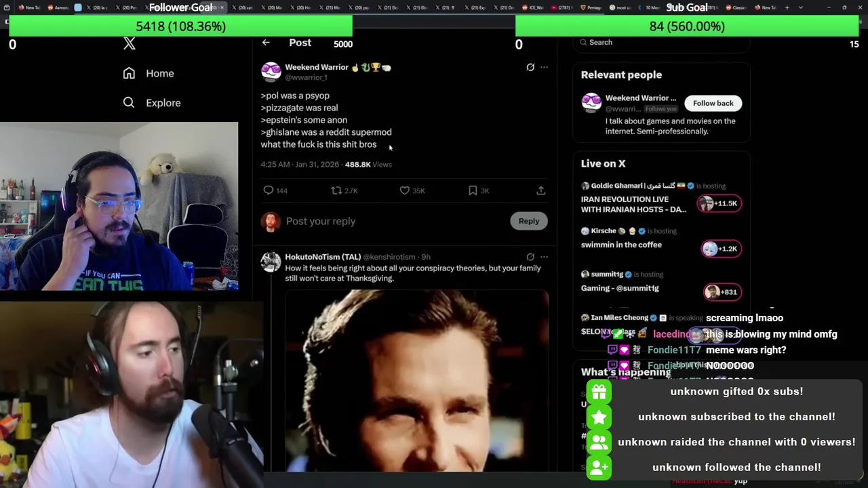The height and width of the screenshot is (488, 868).
Task: Open the HokutoNoTism avatar
Action: click(x=271, y=262)
